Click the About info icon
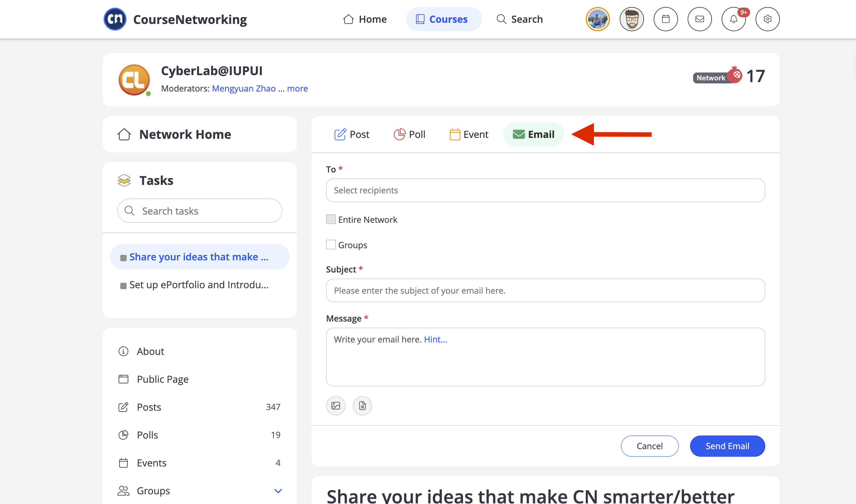Viewport: 856px width, 504px height. pyautogui.click(x=123, y=351)
